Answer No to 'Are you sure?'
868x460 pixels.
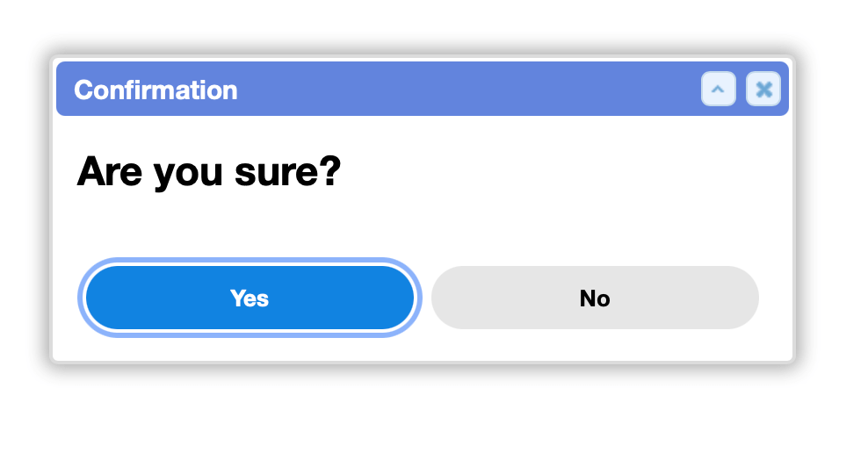595,298
